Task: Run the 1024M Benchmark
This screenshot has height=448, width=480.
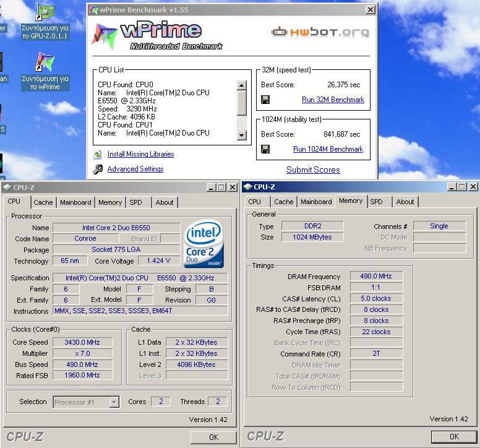Action: [328, 149]
